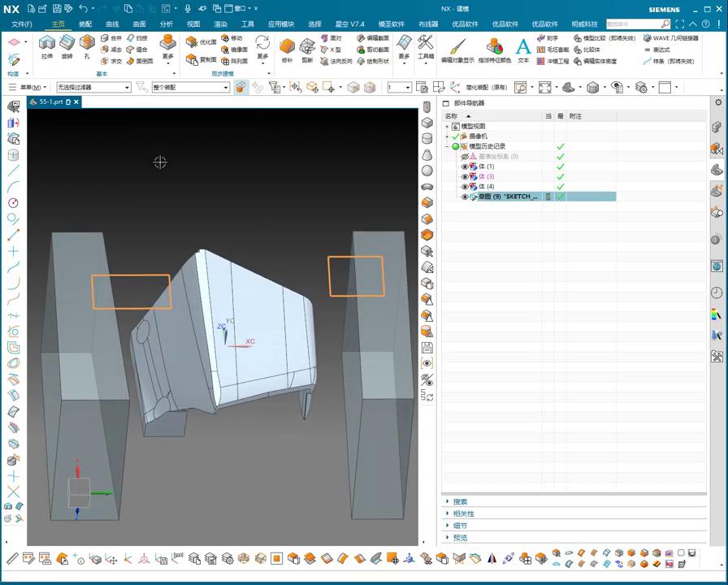Toggle visibility of 体 (4)

click(465, 187)
